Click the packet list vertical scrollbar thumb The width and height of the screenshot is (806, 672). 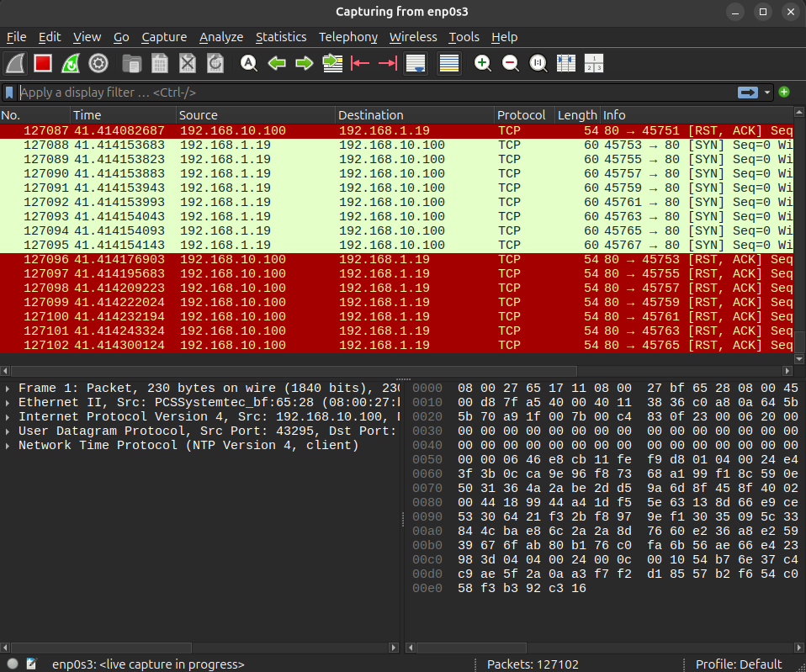click(799, 342)
